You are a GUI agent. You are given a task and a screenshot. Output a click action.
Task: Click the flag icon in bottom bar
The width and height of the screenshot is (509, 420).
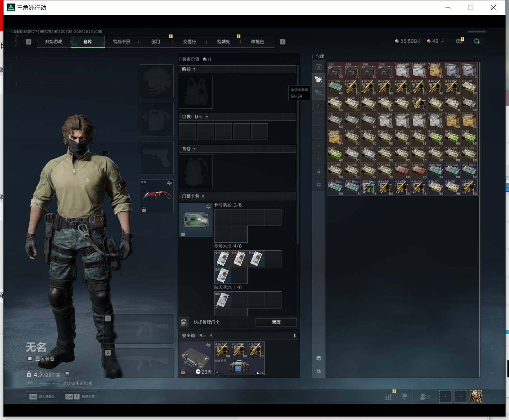pyautogui.click(x=404, y=396)
